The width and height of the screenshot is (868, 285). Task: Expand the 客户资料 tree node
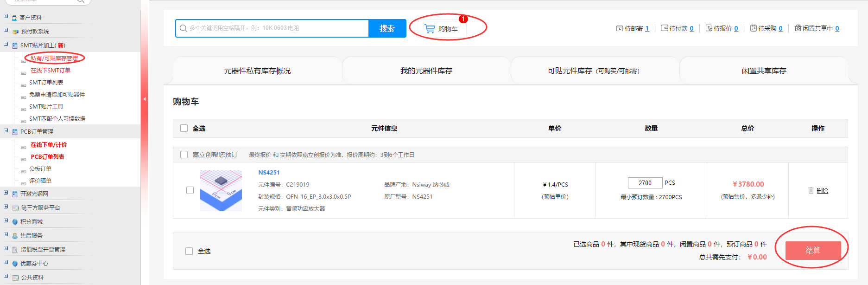click(6, 17)
